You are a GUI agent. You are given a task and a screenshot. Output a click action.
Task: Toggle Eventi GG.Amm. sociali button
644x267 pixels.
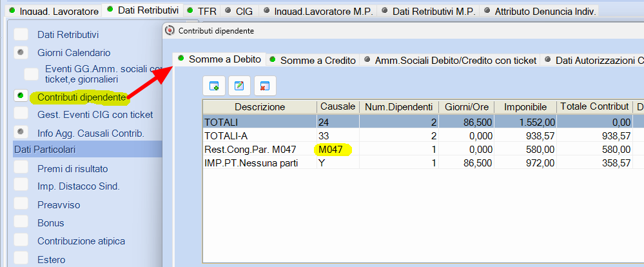click(x=31, y=74)
